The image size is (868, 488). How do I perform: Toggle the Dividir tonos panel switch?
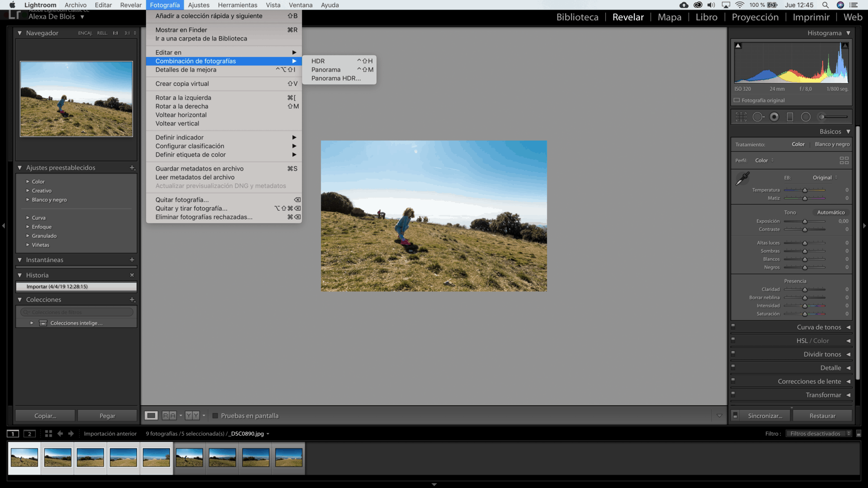[733, 354]
